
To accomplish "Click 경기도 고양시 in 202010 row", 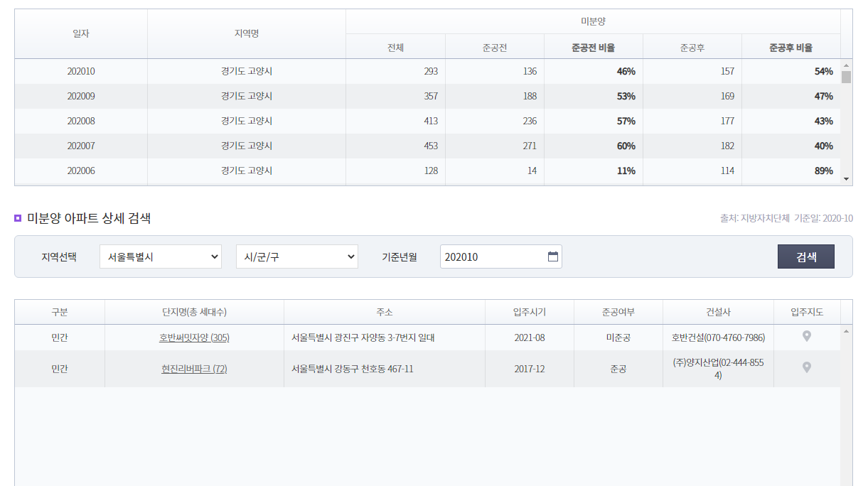I will (247, 71).
